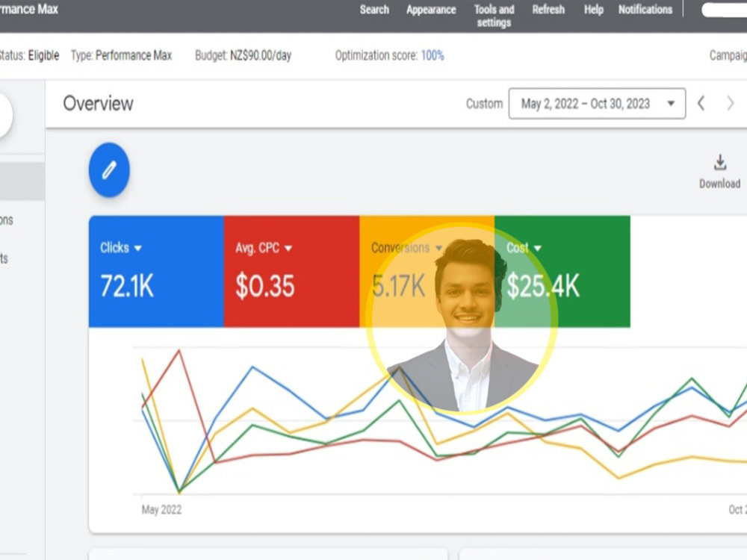This screenshot has height=560, width=747.
Task: Click Refresh in the top bar
Action: (548, 10)
